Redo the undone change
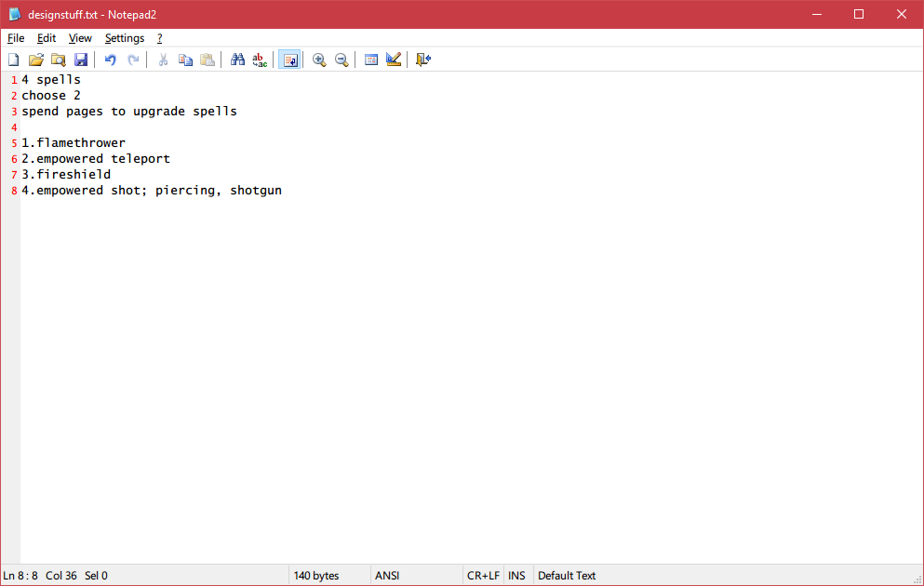 click(132, 59)
